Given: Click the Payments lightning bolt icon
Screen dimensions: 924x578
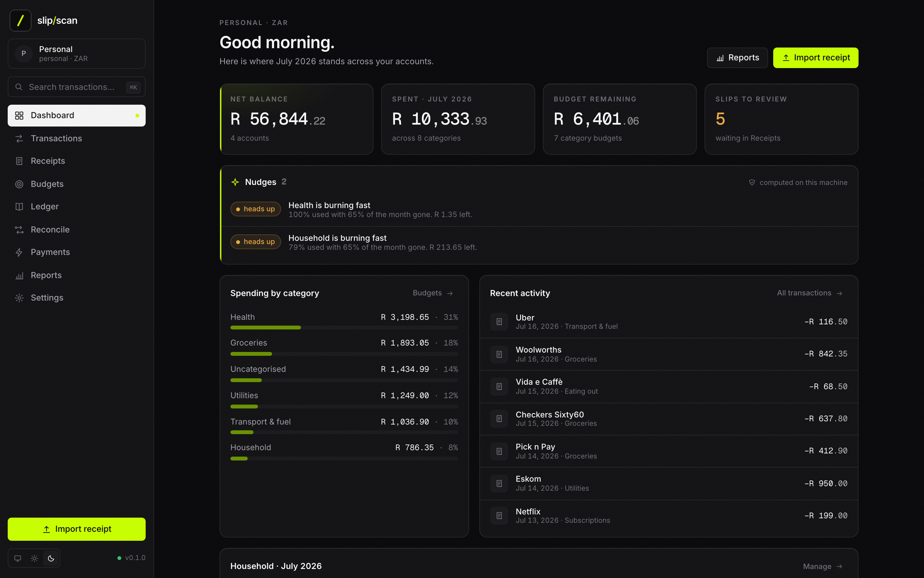Looking at the screenshot, I should (x=19, y=252).
